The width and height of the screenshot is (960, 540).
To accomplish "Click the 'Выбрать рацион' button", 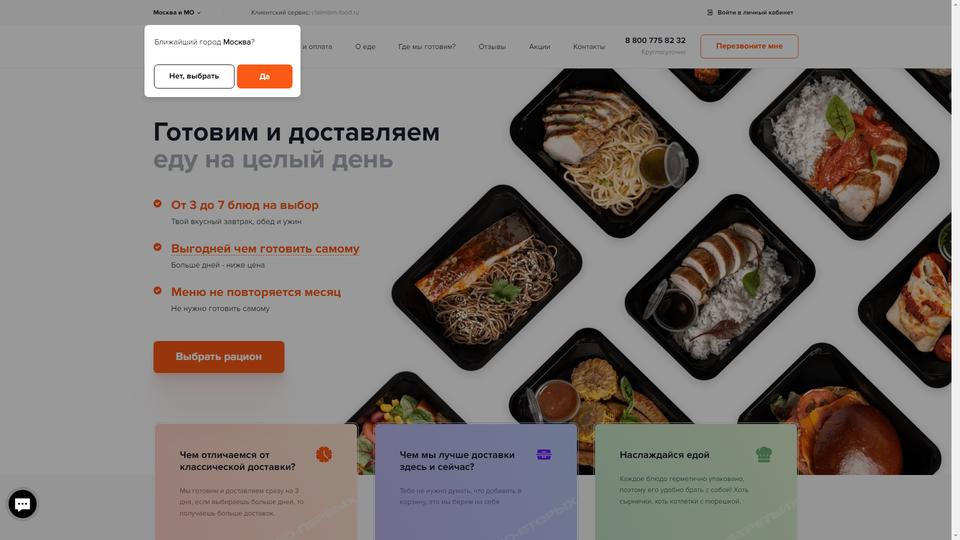I will coord(219,357).
